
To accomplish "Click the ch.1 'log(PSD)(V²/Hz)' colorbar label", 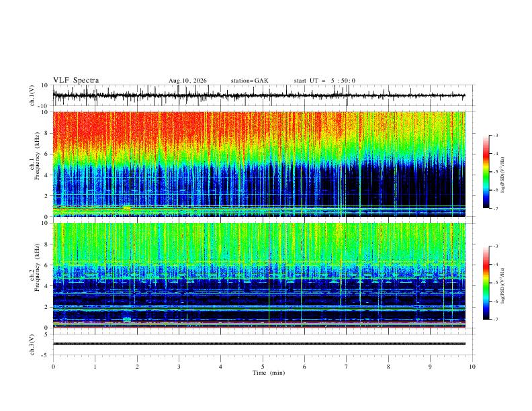I will [503, 175].
